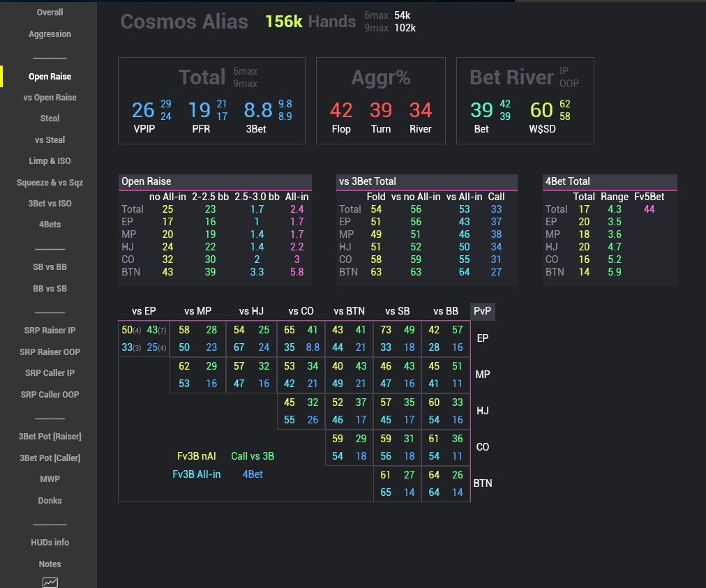The image size is (706, 588).
Task: Open the vs Open Raise section
Action: coord(50,97)
